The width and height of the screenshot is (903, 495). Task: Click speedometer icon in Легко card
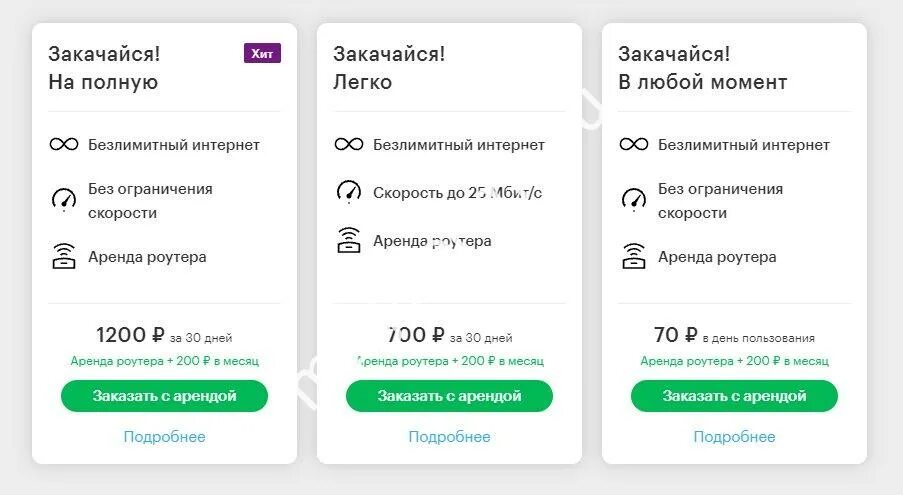pyautogui.click(x=349, y=190)
